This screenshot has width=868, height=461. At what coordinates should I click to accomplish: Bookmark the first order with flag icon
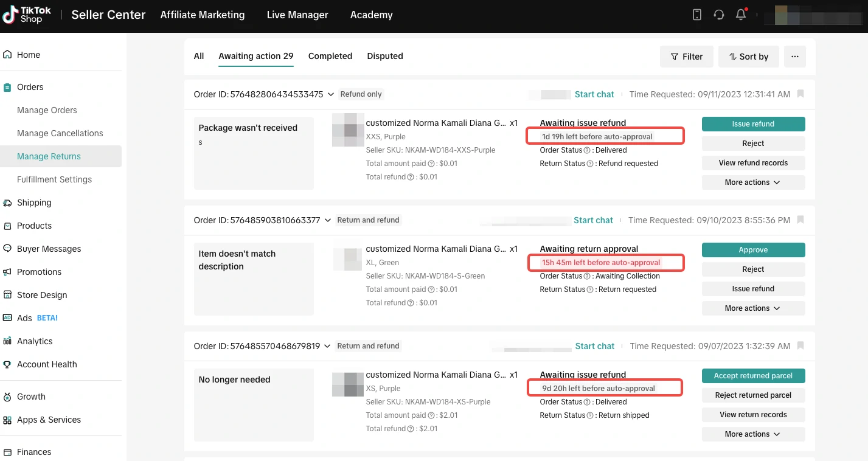click(x=800, y=94)
